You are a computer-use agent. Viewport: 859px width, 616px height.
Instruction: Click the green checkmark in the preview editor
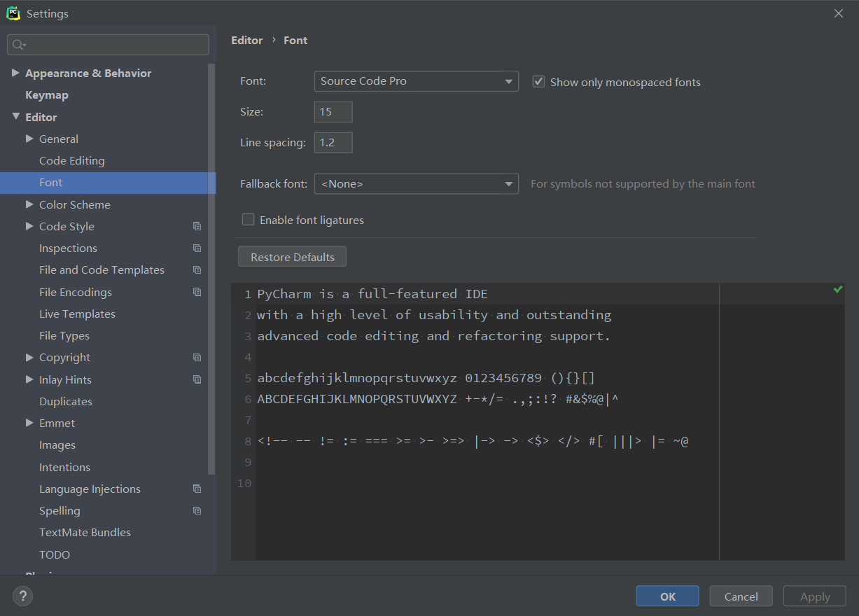click(x=838, y=289)
